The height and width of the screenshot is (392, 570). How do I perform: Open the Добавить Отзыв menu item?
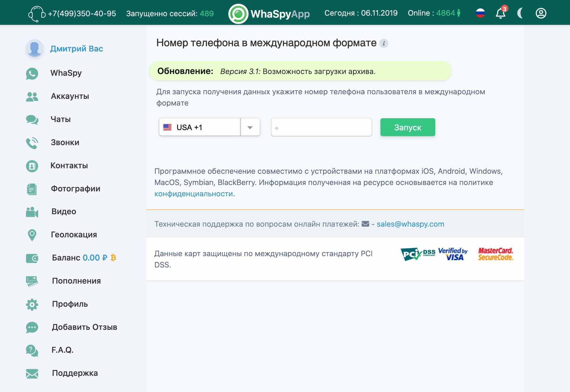[x=84, y=327]
